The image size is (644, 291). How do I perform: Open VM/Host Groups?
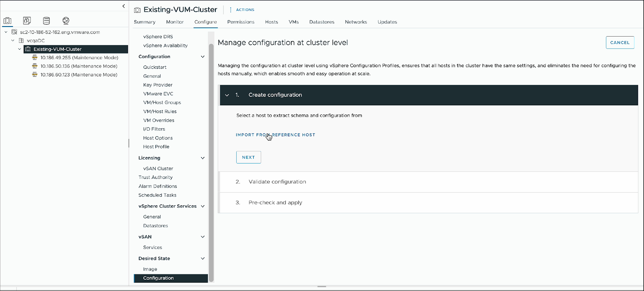pos(162,102)
